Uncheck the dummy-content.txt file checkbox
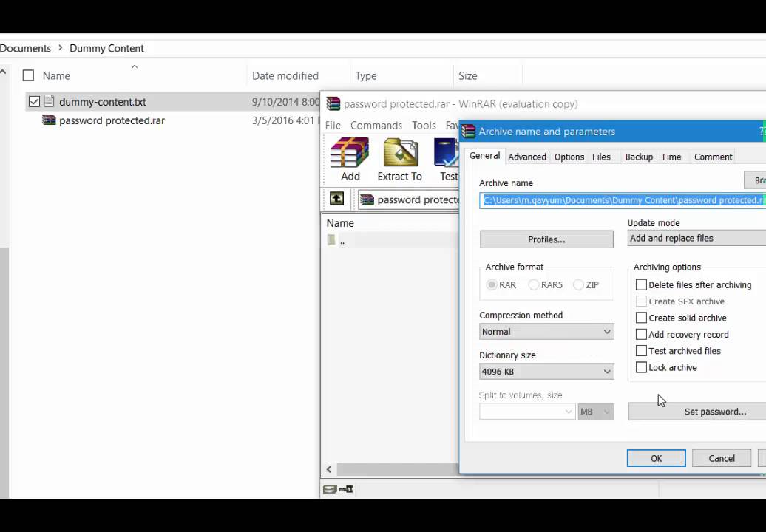Viewport: 766px width, 532px height. [34, 101]
